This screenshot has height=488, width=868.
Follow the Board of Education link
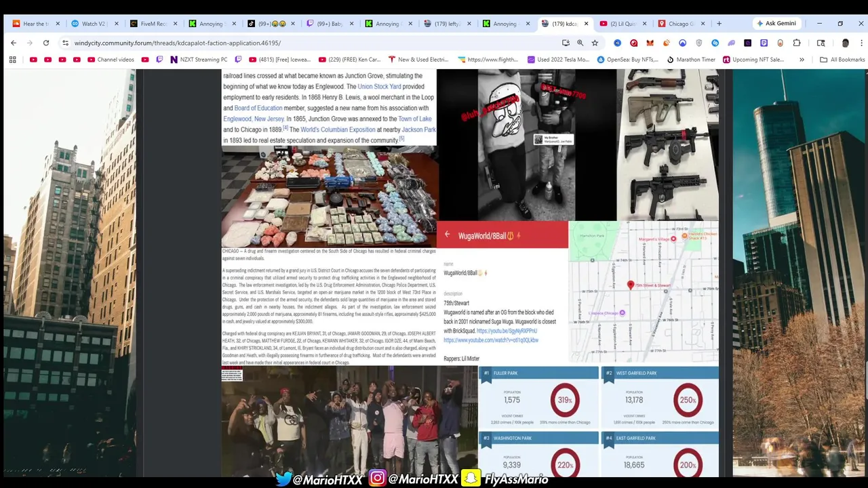(258, 108)
